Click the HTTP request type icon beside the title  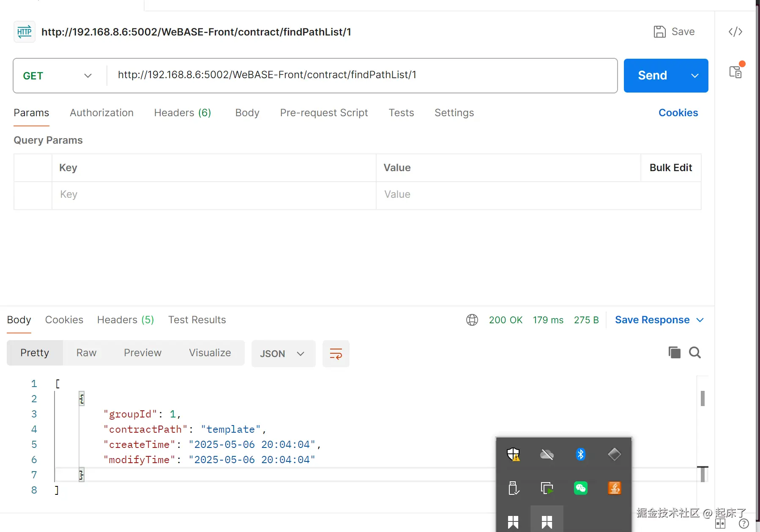point(25,32)
